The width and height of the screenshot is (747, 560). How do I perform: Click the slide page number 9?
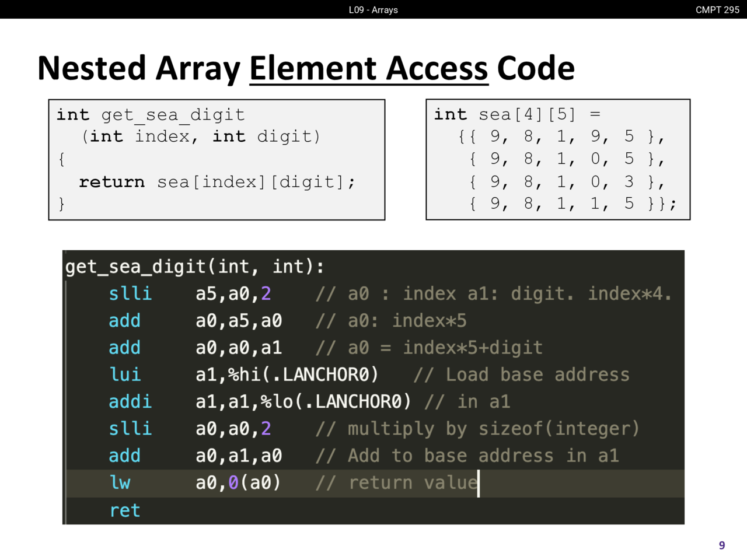tap(722, 545)
